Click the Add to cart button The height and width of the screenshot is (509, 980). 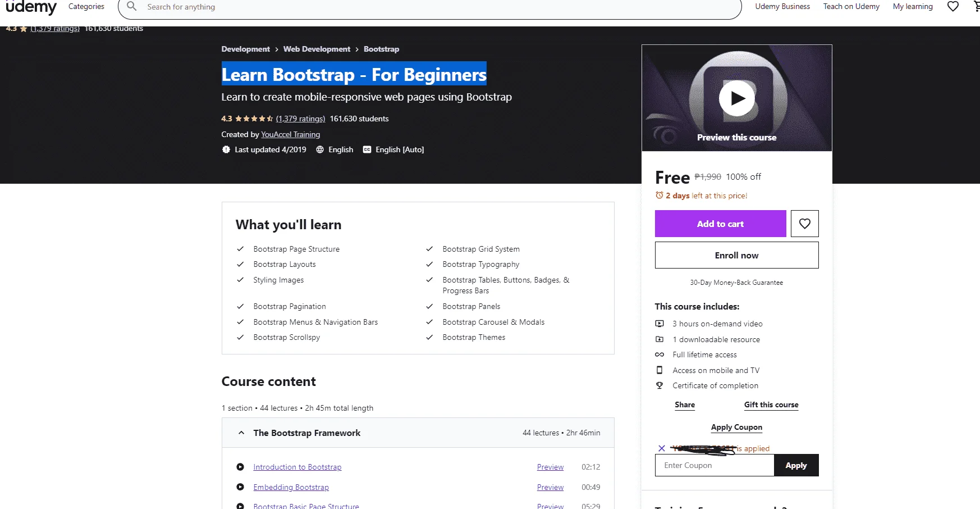click(x=721, y=224)
